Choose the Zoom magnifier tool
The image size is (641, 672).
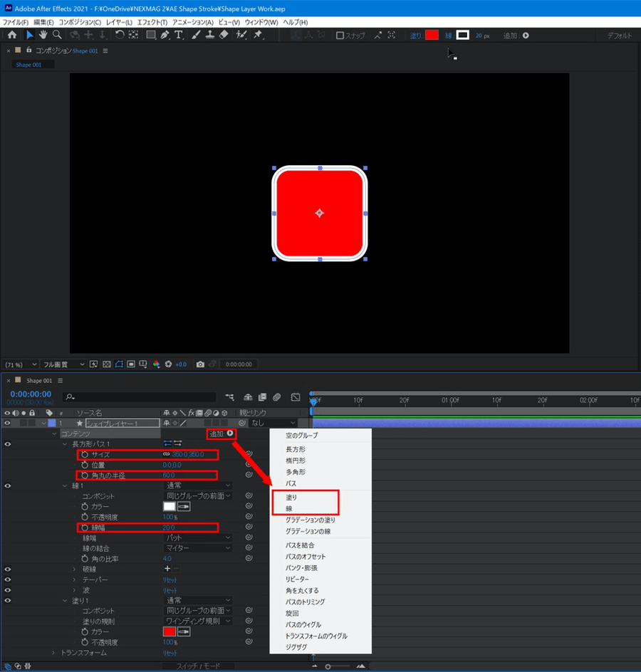57,35
